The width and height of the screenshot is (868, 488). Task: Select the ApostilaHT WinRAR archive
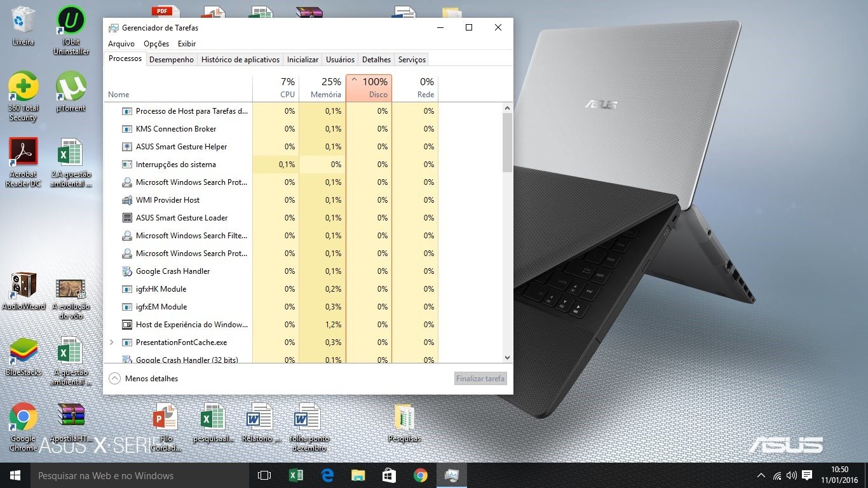[71, 423]
